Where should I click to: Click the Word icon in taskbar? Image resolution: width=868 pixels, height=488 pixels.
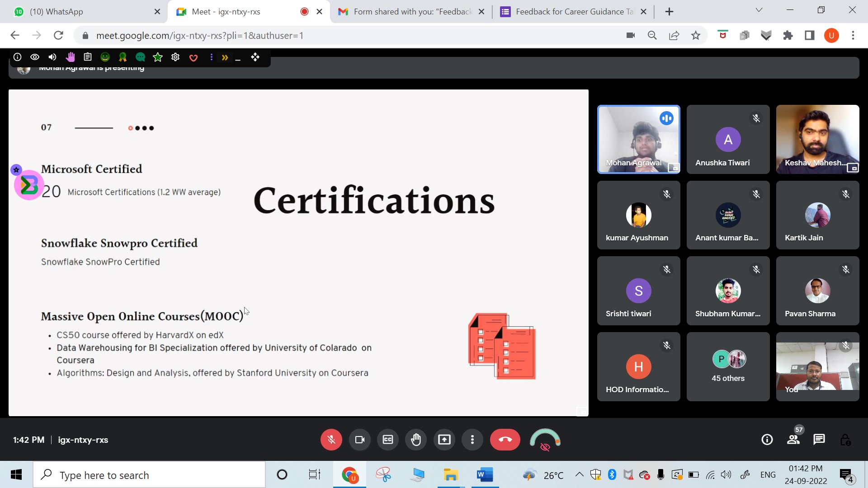tap(484, 475)
